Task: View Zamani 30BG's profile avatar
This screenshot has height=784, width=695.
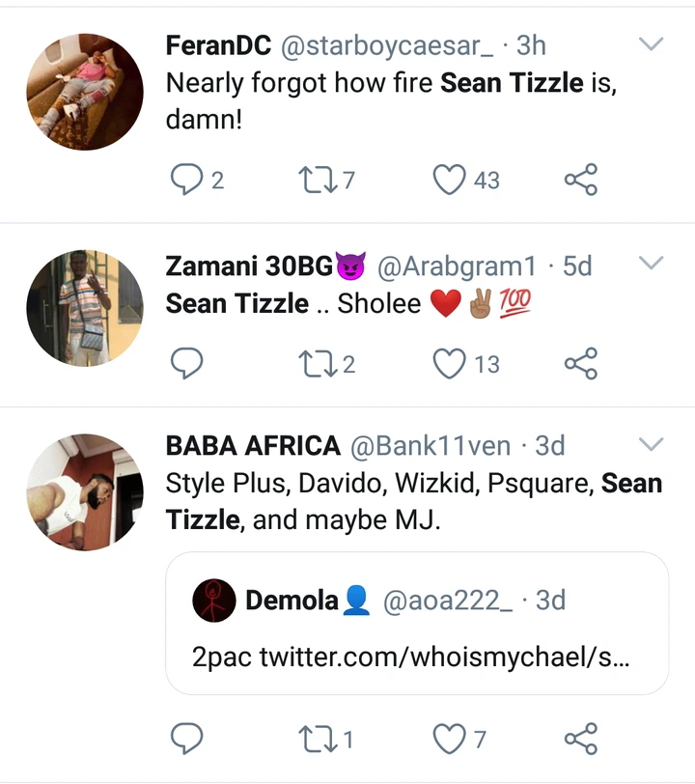Action: pos(84,308)
